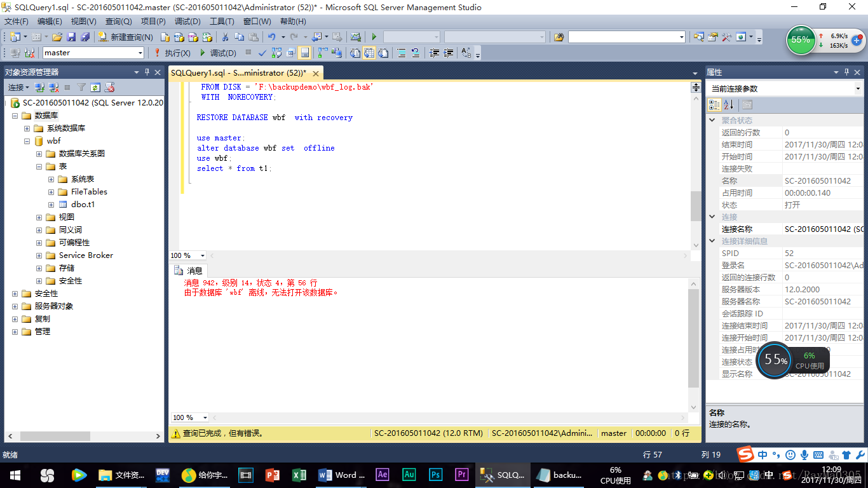This screenshot has height=488, width=868.
Task: Toggle Include Client Statistics
Action: coord(336,53)
